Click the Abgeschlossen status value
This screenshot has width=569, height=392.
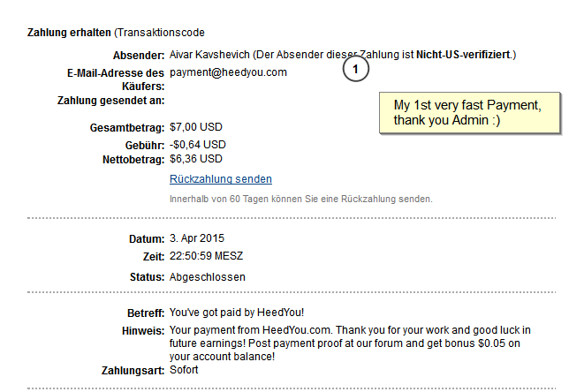pos(208,277)
